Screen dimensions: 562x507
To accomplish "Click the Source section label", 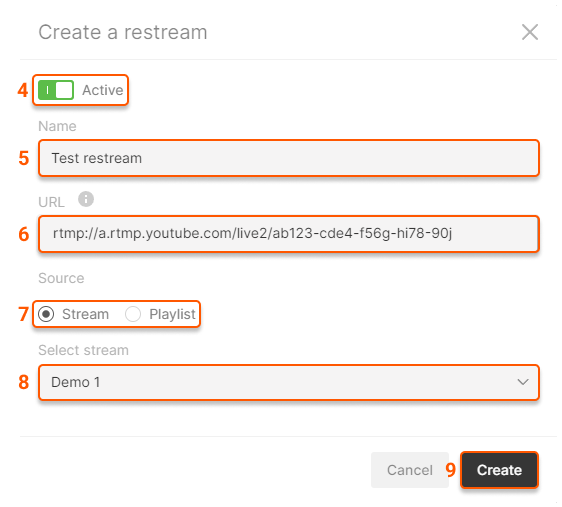I will 61,278.
